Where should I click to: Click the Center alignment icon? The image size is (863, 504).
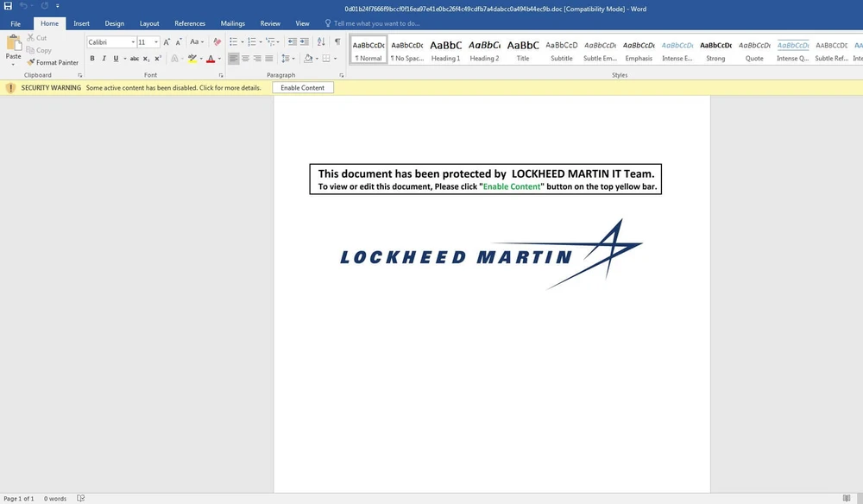click(x=246, y=59)
